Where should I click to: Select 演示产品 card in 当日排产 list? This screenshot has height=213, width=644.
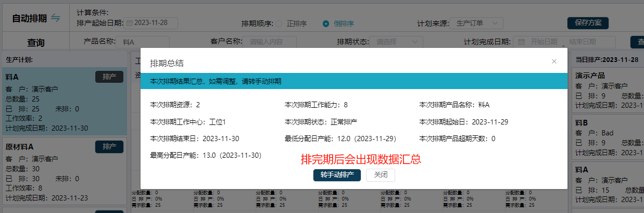click(608, 89)
